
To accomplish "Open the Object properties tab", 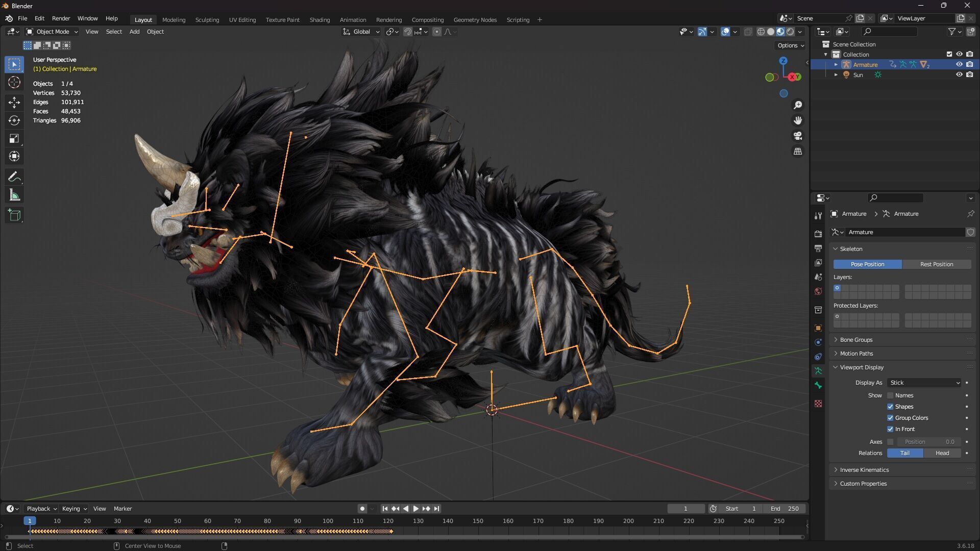I will pos(818,328).
